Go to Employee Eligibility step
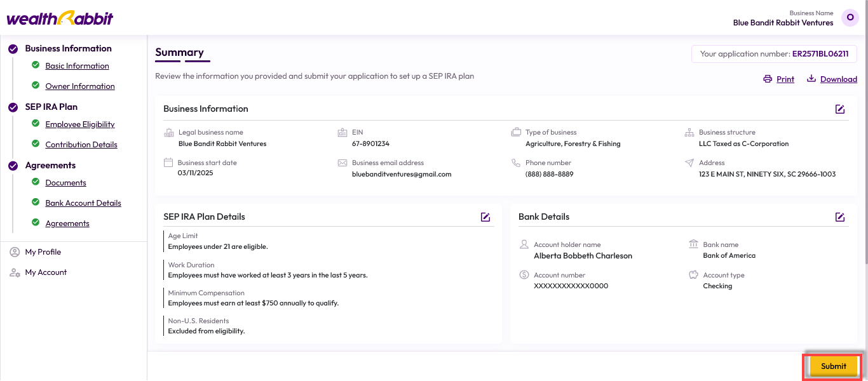The height and width of the screenshot is (381, 868). coord(80,124)
